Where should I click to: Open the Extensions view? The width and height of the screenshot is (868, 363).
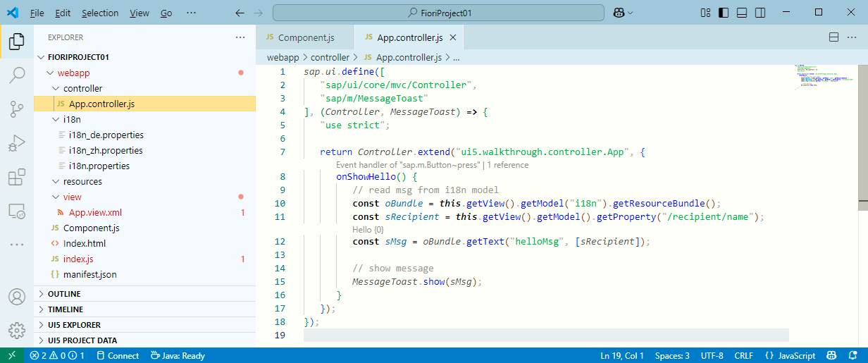point(16,177)
